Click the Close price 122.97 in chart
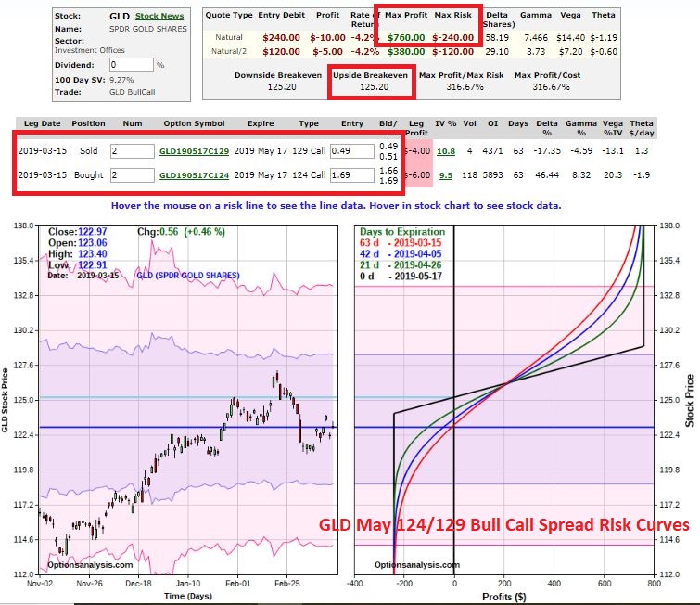Viewport: 700px width, 605px height. tap(93, 232)
